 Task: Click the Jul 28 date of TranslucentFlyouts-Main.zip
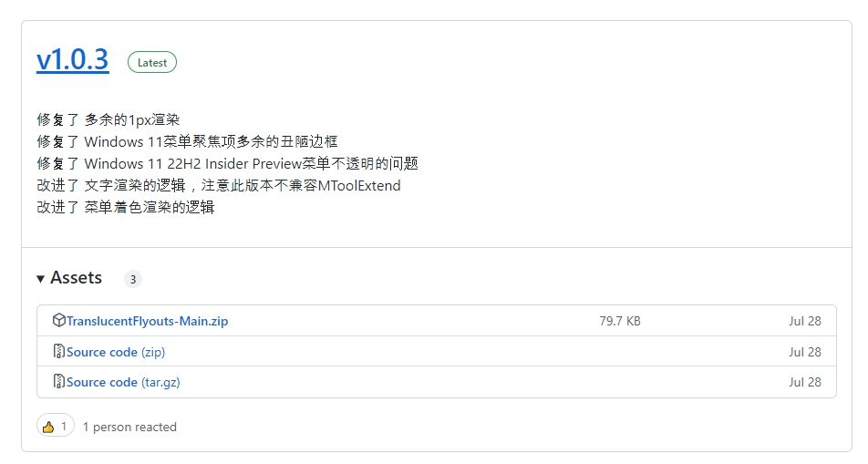(x=805, y=321)
